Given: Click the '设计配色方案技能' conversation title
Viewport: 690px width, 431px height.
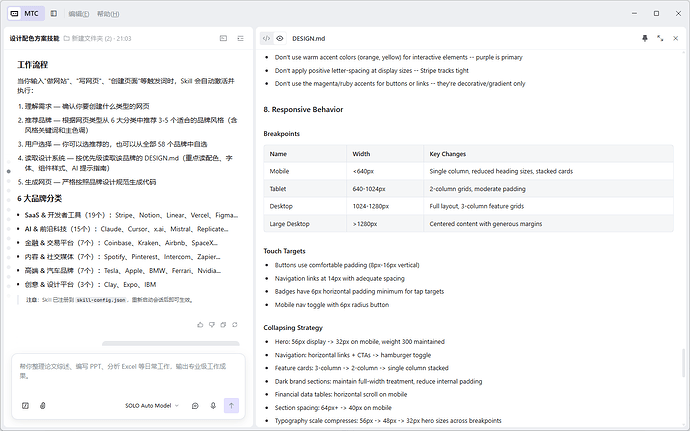Looking at the screenshot, I should pyautogui.click(x=34, y=39).
